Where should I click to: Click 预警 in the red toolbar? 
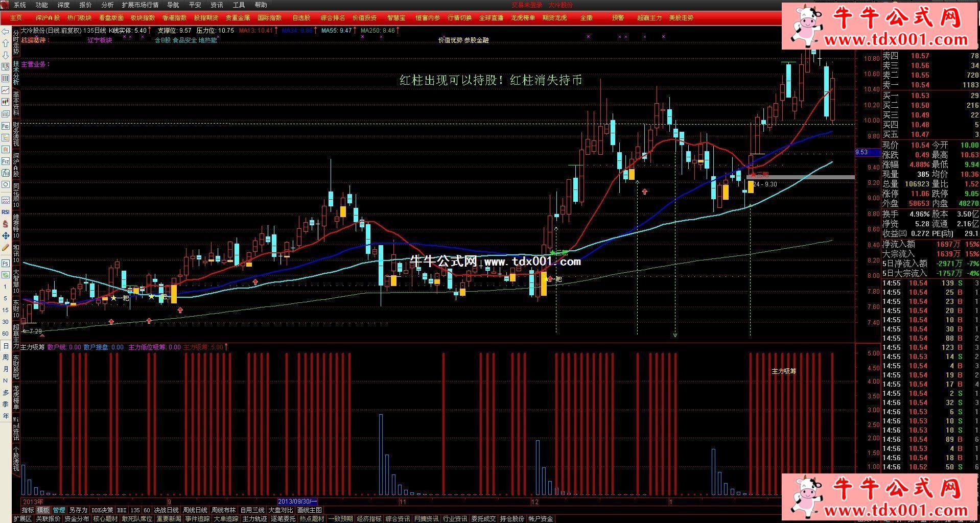pos(618,17)
